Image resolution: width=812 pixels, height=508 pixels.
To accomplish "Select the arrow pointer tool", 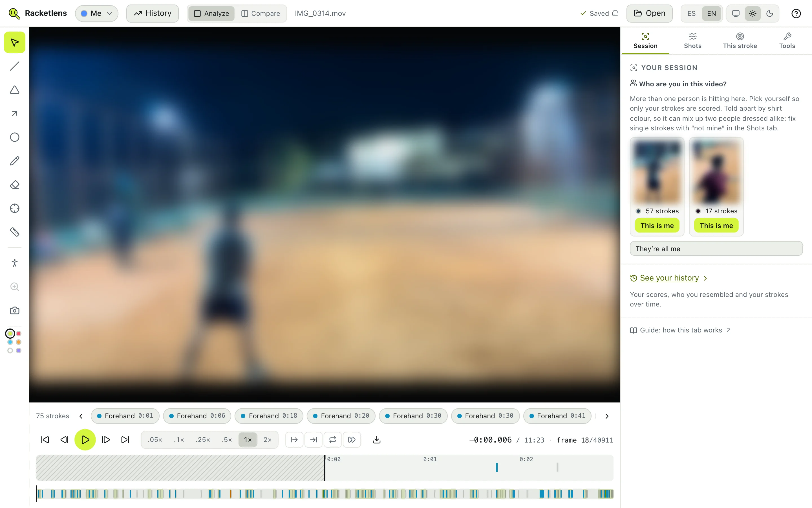I will [x=14, y=43].
